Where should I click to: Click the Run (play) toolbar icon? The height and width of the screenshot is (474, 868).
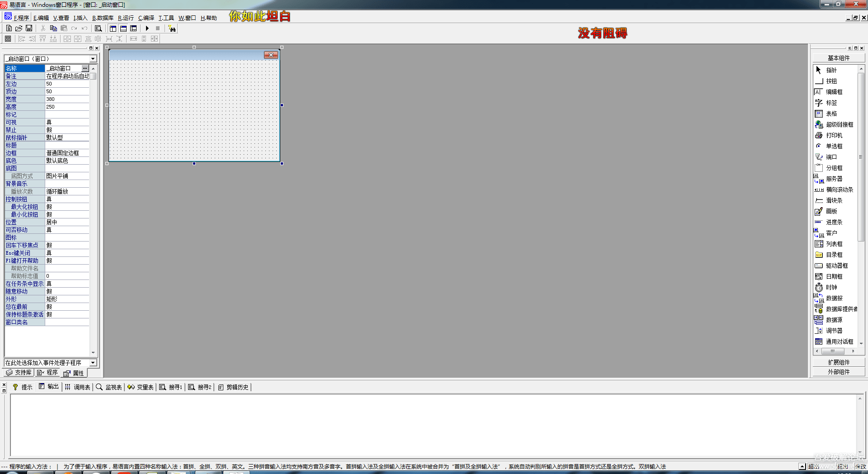pyautogui.click(x=147, y=28)
